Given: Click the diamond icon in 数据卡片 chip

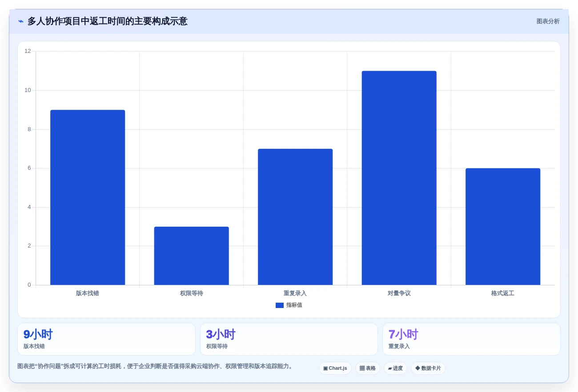Looking at the screenshot, I should click(417, 368).
